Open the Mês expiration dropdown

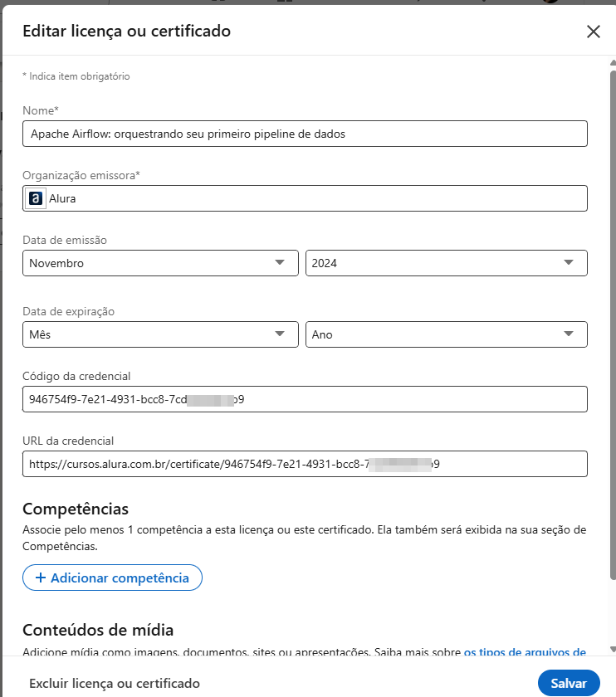[158, 334]
